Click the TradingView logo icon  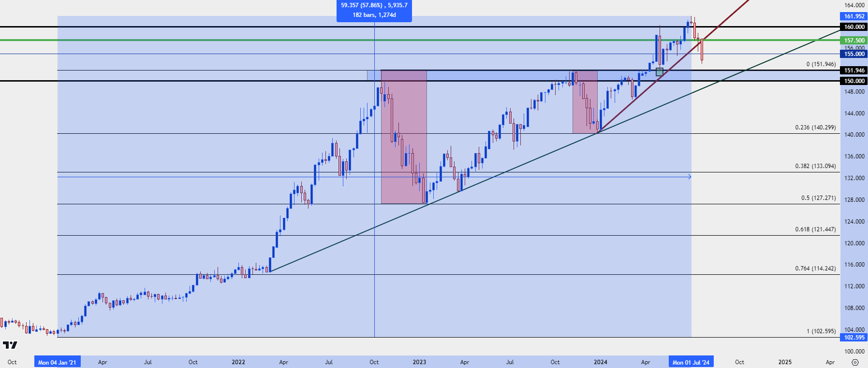pos(10,345)
